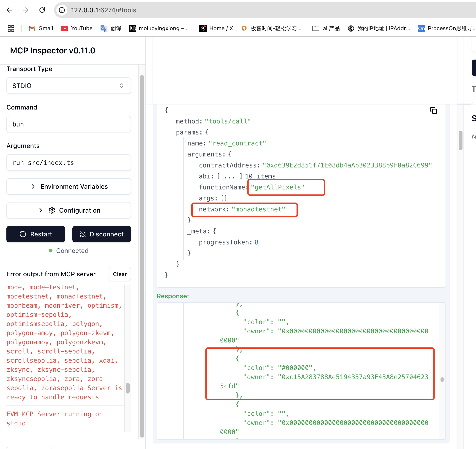Click the progressToken value 8
Image resolution: width=476 pixels, height=449 pixels.
click(x=257, y=242)
